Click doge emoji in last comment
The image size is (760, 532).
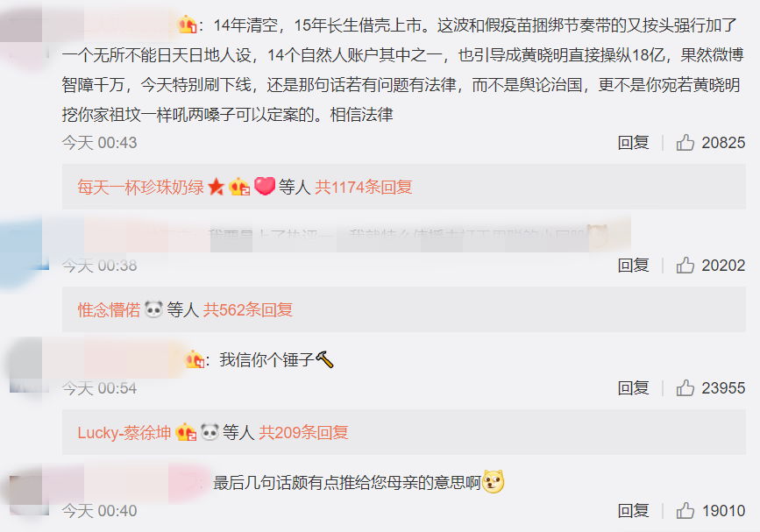click(x=494, y=482)
